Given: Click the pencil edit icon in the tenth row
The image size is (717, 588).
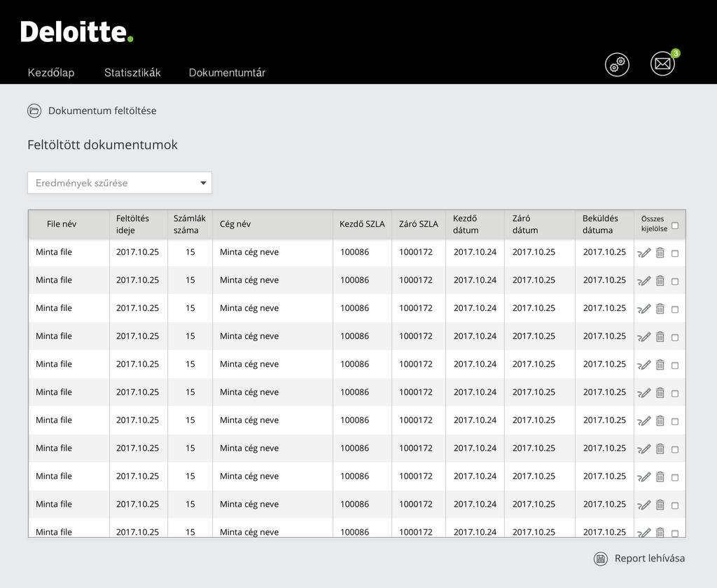Looking at the screenshot, I should [x=644, y=505].
